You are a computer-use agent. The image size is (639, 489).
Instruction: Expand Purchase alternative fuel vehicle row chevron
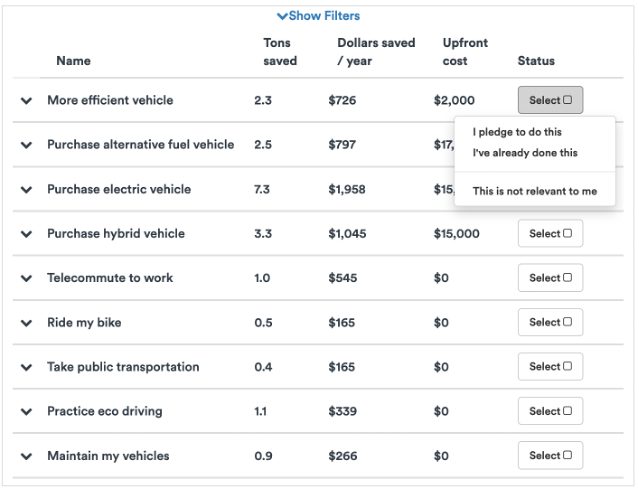26,145
